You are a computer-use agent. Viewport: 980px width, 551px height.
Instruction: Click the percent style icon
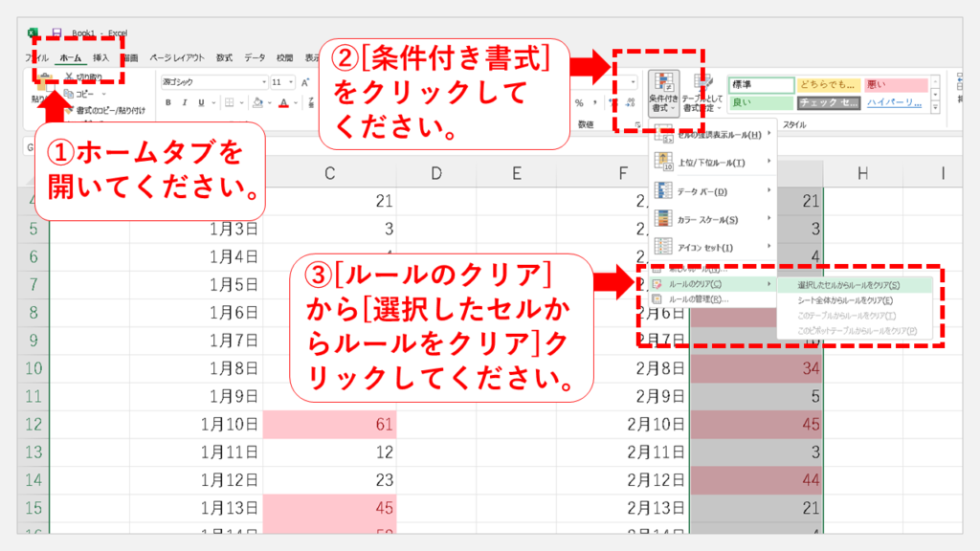tap(579, 103)
